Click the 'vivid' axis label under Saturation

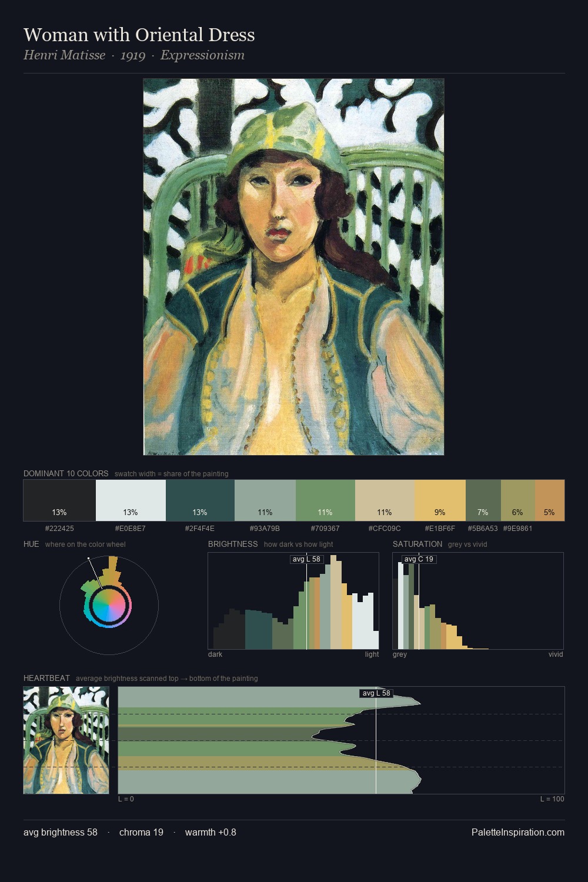tap(556, 654)
